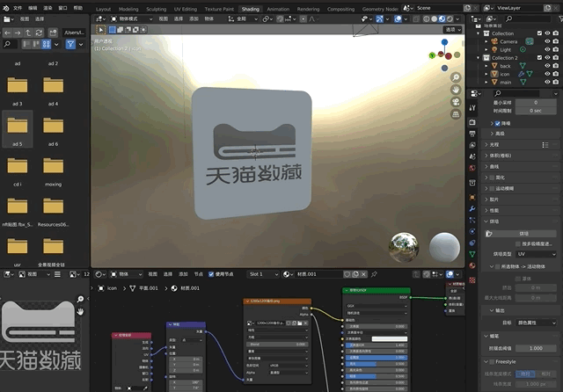
Task: Toggle exclude checkbox for Collection
Action: (x=539, y=33)
